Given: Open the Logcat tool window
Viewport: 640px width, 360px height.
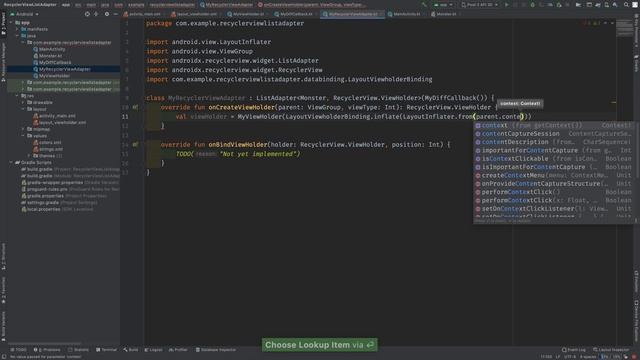Looking at the screenshot, I should coord(153,350).
